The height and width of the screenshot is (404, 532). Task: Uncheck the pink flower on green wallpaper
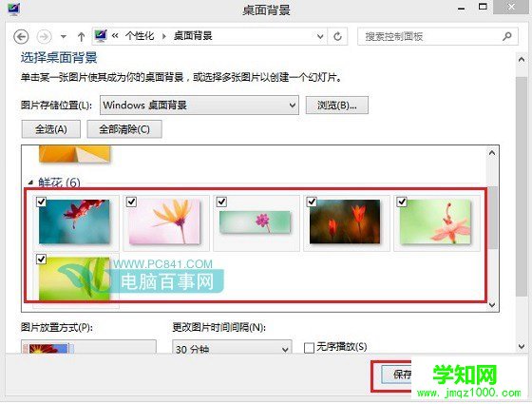pos(402,202)
